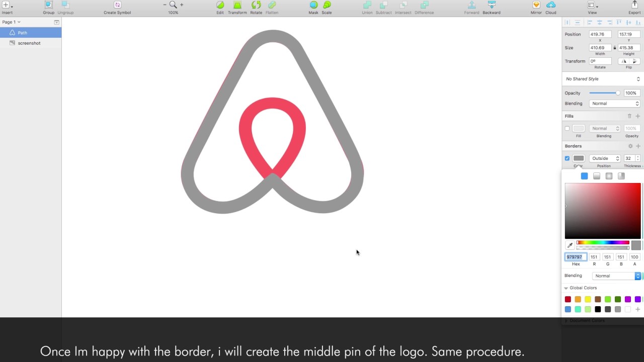Apply a Mask using the toolbar icon
Screen dimensions: 644x362
tap(313, 5)
